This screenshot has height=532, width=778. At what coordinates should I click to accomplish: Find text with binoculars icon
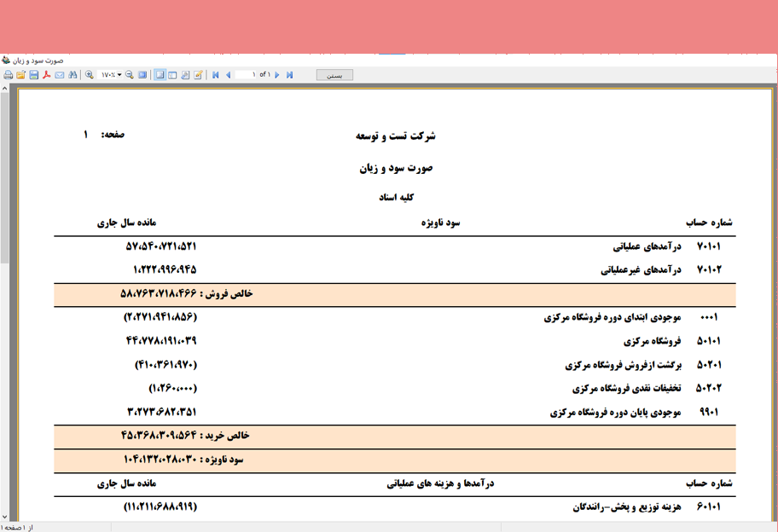[x=73, y=75]
